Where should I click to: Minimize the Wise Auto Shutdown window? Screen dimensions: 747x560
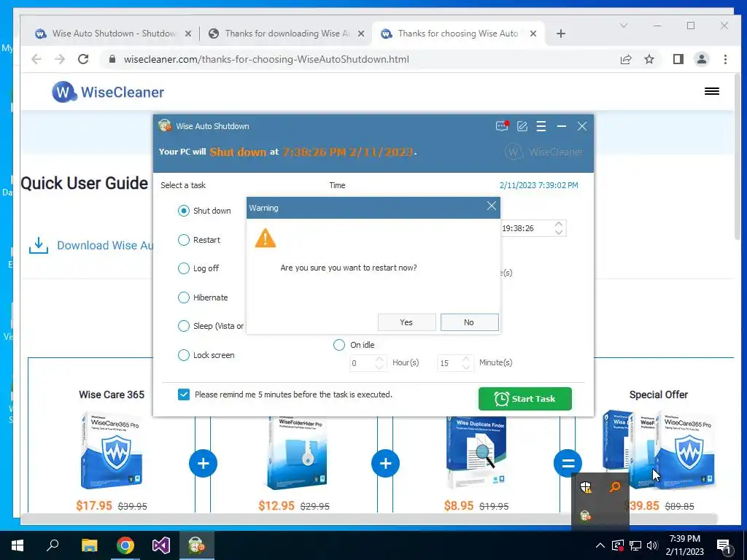pos(562,126)
